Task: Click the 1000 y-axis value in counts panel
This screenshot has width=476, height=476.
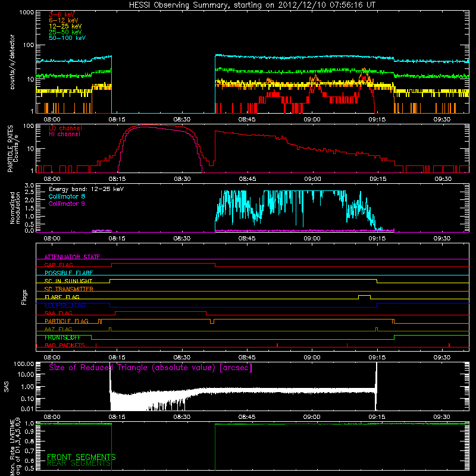Action: [x=27, y=12]
